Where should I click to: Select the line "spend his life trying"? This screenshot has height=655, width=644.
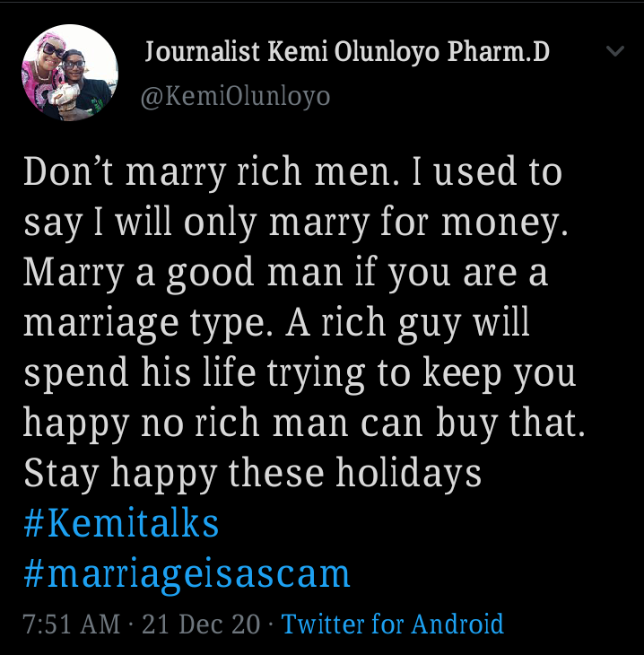click(195, 373)
